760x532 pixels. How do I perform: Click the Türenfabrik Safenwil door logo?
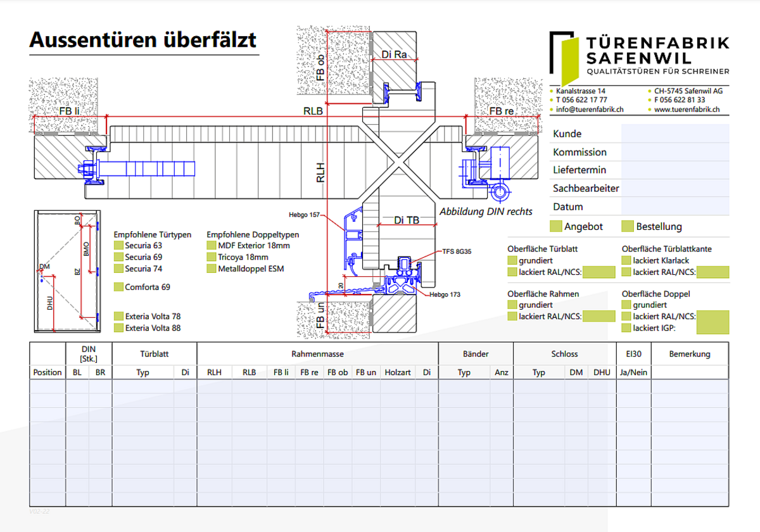click(x=564, y=58)
